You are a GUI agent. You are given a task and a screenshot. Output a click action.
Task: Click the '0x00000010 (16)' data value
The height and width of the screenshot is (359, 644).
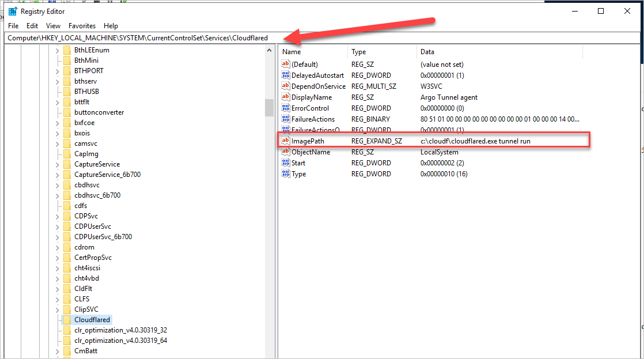(444, 174)
